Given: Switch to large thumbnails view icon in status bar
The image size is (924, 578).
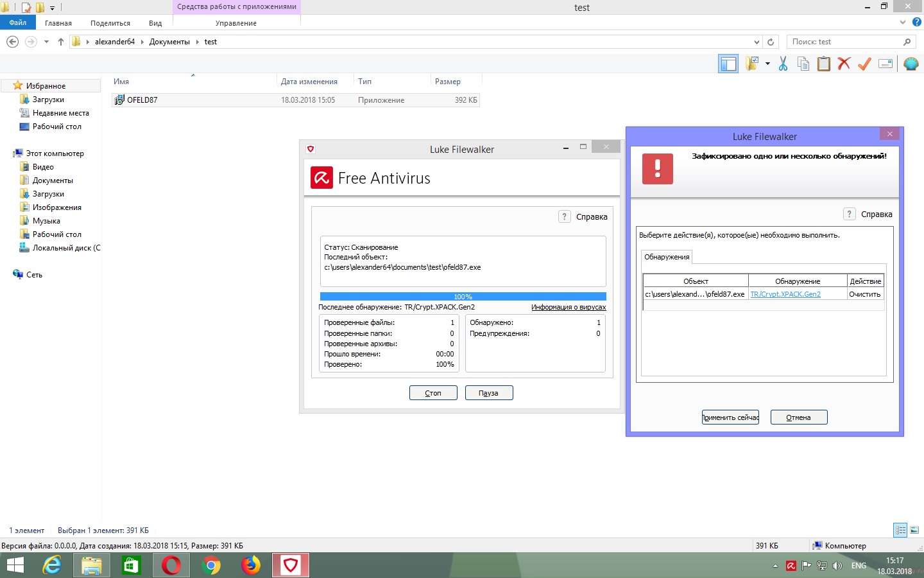Looking at the screenshot, I should tap(914, 530).
